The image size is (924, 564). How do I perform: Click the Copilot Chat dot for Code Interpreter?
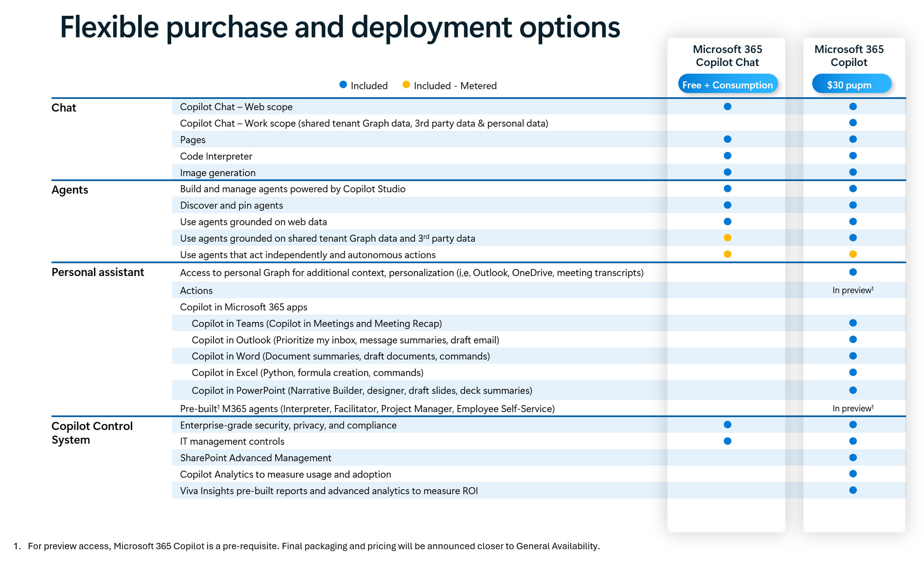[x=727, y=156]
